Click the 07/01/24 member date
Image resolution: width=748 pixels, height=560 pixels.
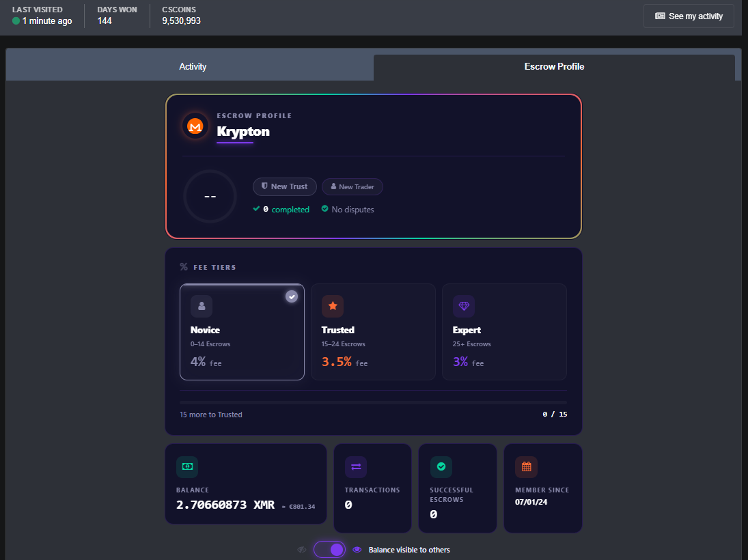[531, 502]
